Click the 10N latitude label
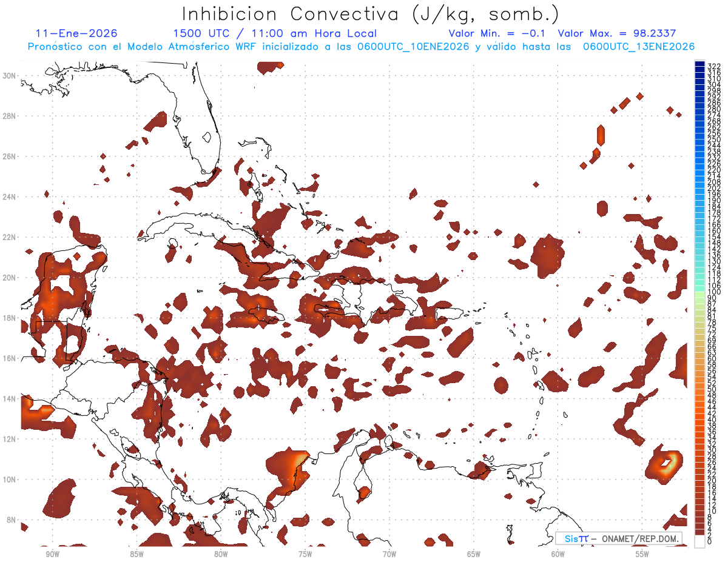 10,479
